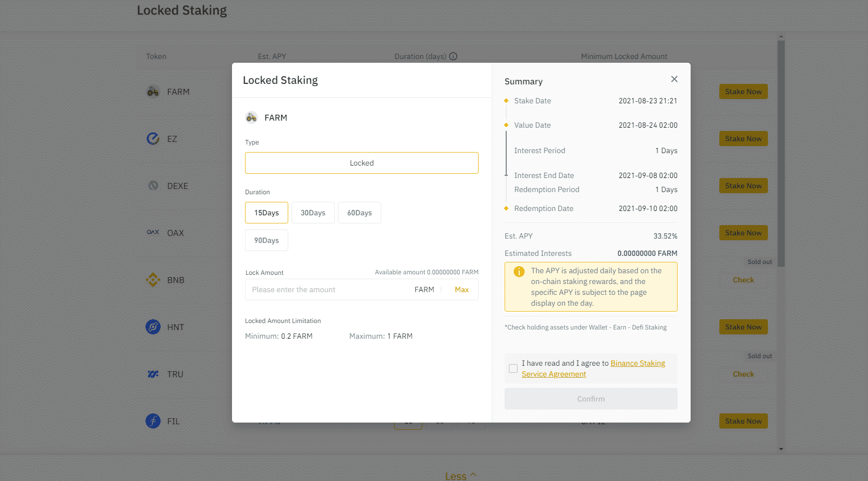Choose the 60Days duration option
Viewport: 868px width, 481px height.
coord(360,213)
